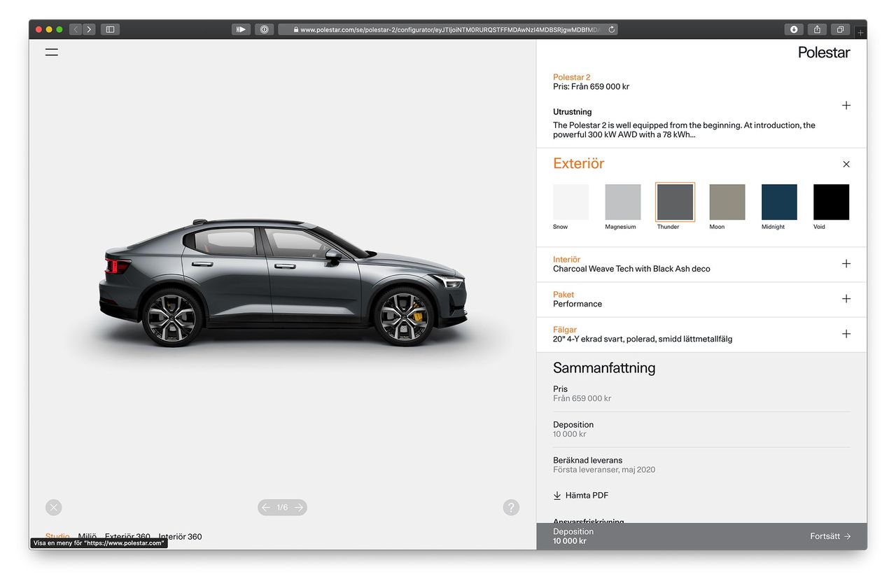Switch to Exteriör 360 view
Viewport: 896px width, 588px height.
pos(127,537)
